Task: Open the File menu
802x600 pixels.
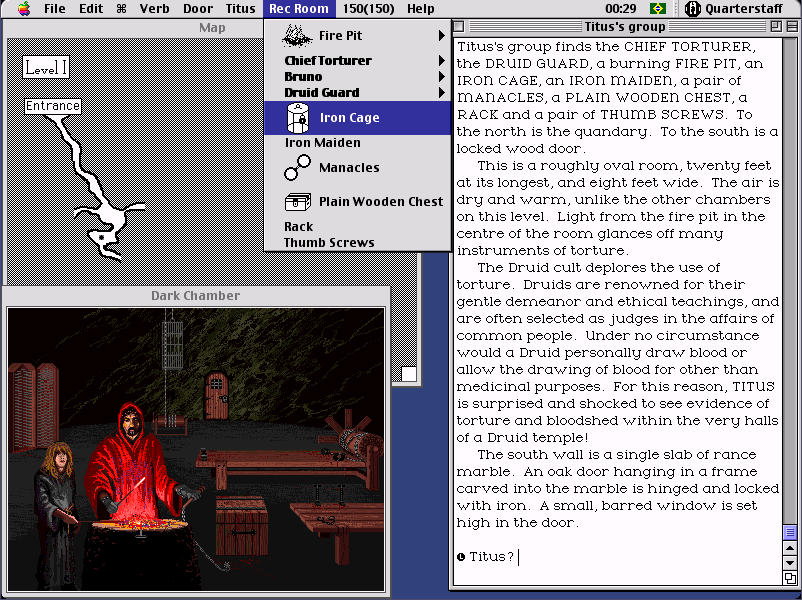Action: tap(54, 9)
